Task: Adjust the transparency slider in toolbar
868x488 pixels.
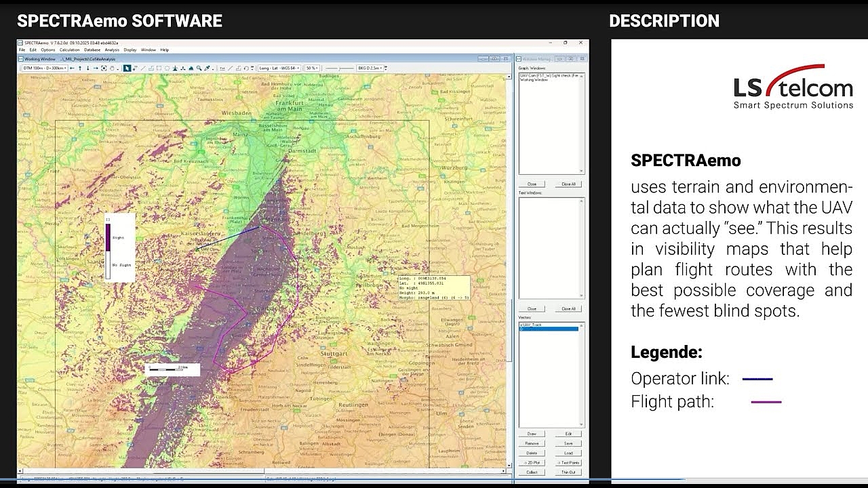Action: [x=339, y=68]
